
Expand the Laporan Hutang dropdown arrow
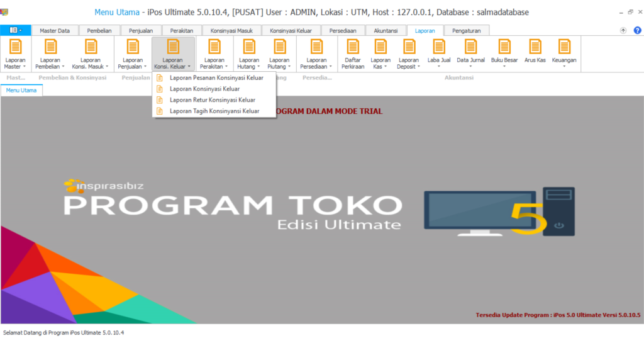(x=258, y=67)
